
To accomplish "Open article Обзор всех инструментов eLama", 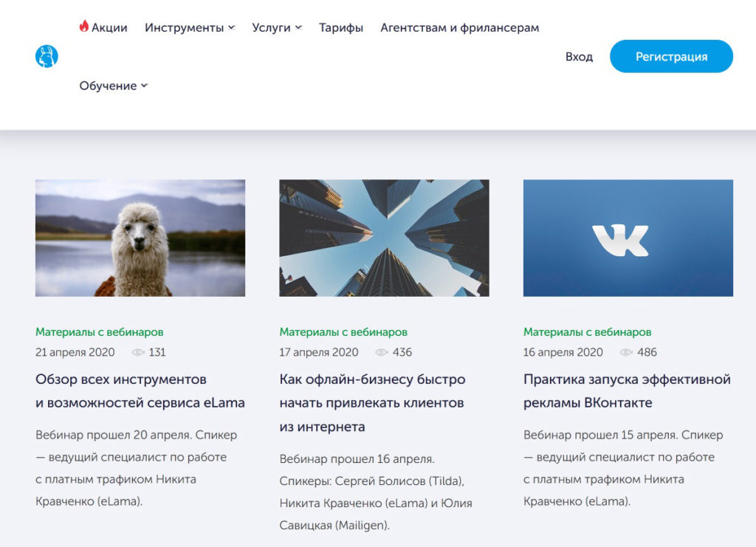I will coord(140,391).
